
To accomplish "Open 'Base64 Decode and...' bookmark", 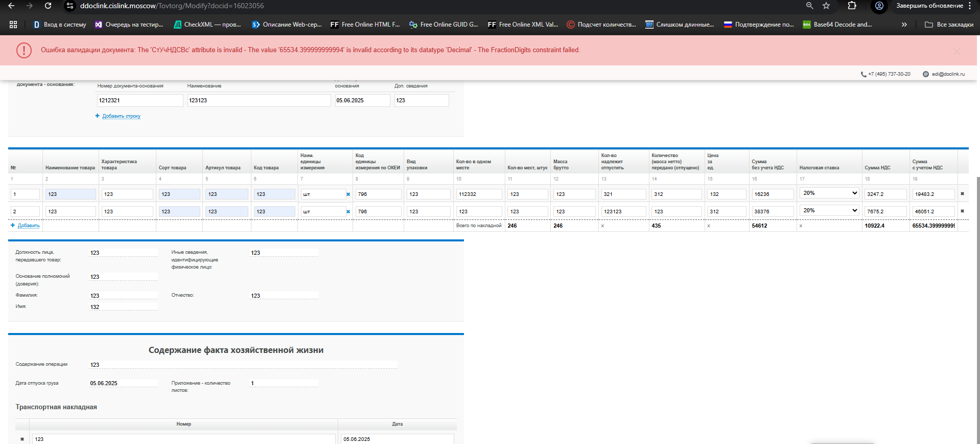I will [x=837, y=24].
